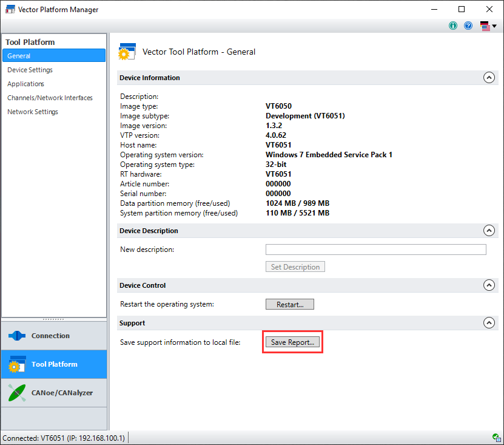
Task: Open CANoe/CANalyzer via its sidebar icon
Action: point(17,392)
